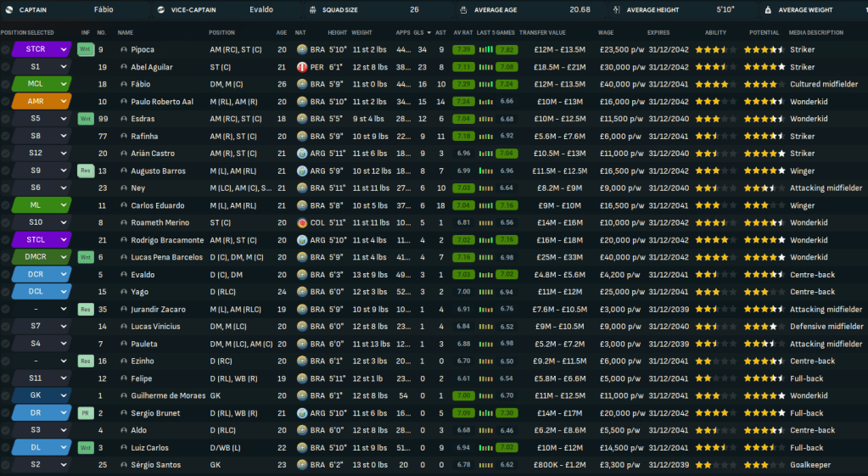This screenshot has width=868, height=476.
Task: Click Pipoca's last 5 games form bars
Action: coord(486,49)
